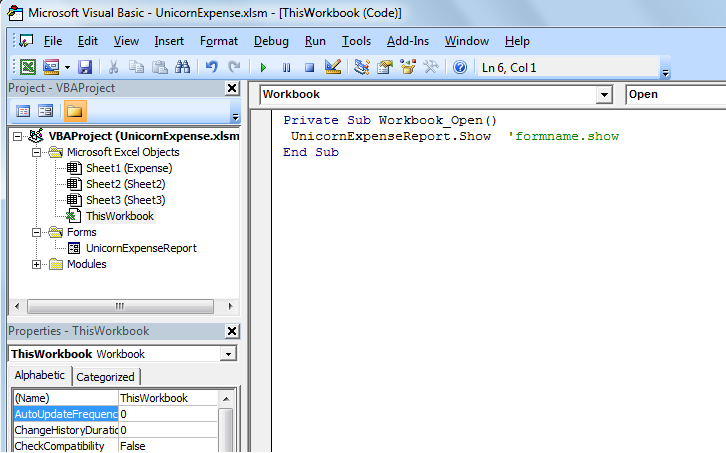This screenshot has width=726, height=453.
Task: Open the Edit menu
Action: point(88,41)
